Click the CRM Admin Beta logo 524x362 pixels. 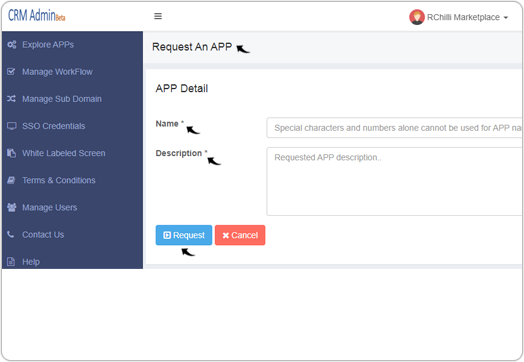pyautogui.click(x=37, y=15)
